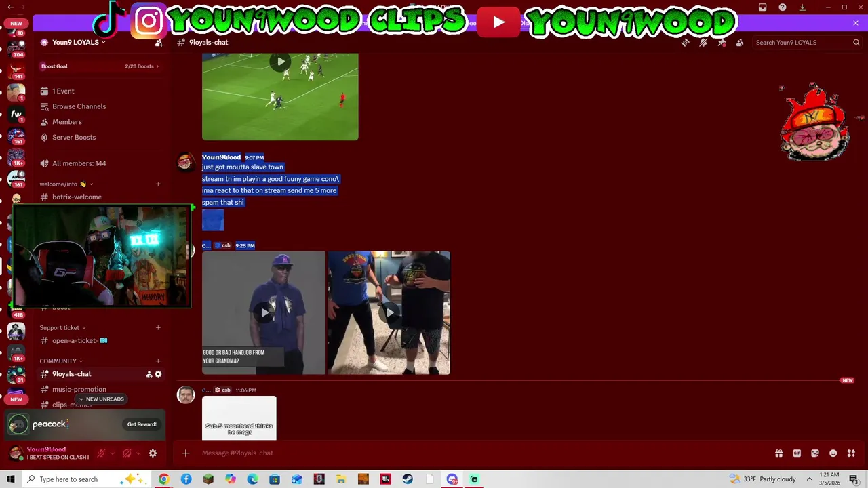Open Google Chrome from taskbar

pos(163,479)
